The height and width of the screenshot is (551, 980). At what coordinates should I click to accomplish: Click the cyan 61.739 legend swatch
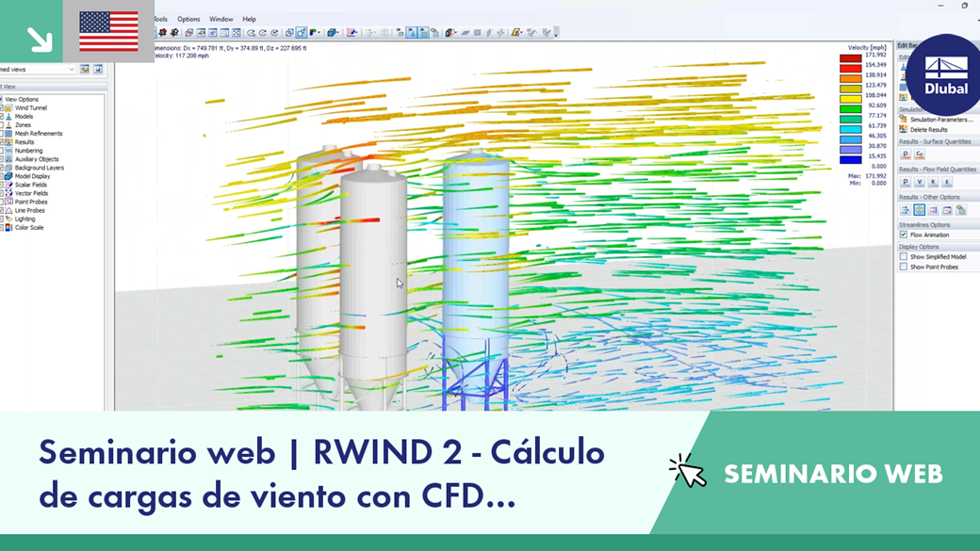click(x=851, y=129)
